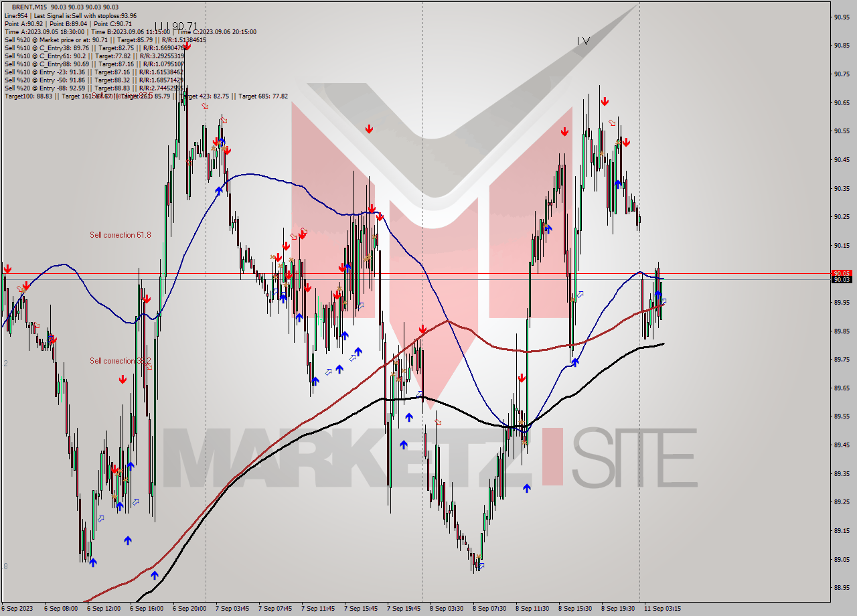Click the '8 Sep 07:30' time label
857x616 pixels.
[489, 609]
